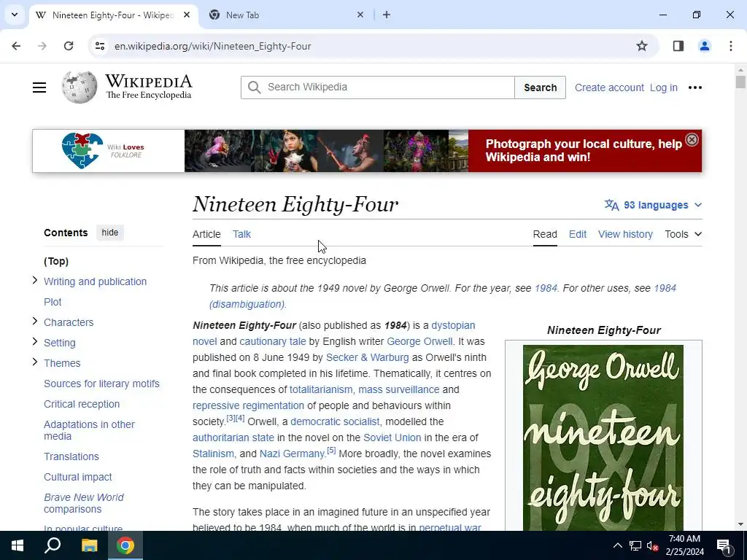Viewport: 747px width, 560px height.
Task: Click inside Search Wikipedia field
Action: pyautogui.click(x=377, y=87)
